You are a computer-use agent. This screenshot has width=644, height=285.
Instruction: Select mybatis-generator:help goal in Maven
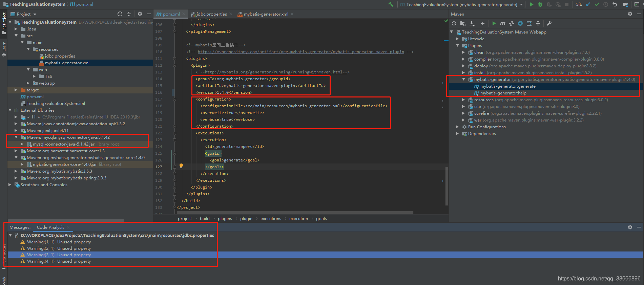pyautogui.click(x=503, y=93)
